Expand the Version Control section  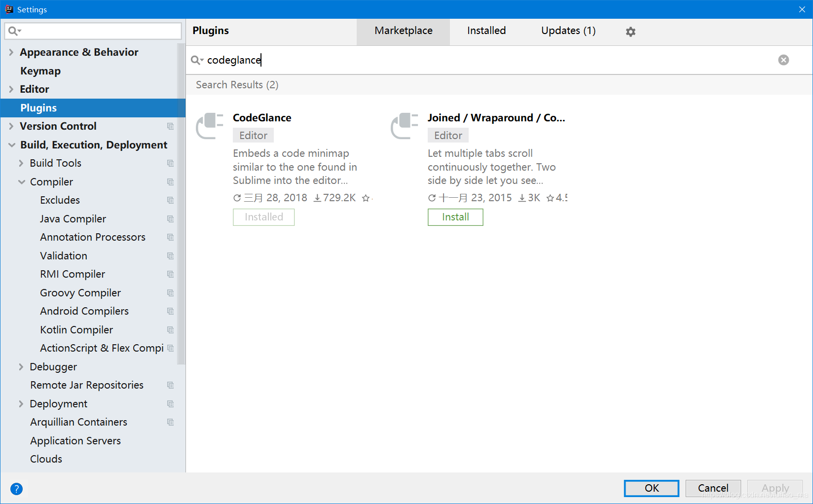pyautogui.click(x=11, y=126)
